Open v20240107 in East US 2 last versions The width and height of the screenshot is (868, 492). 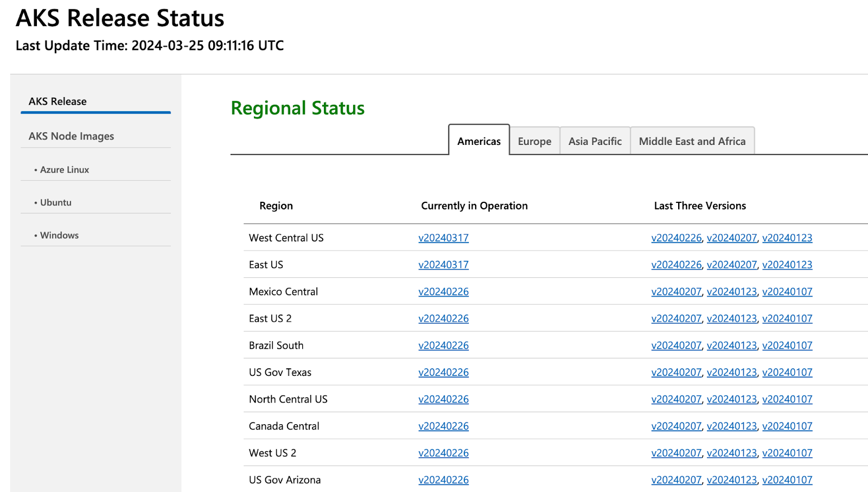point(787,318)
